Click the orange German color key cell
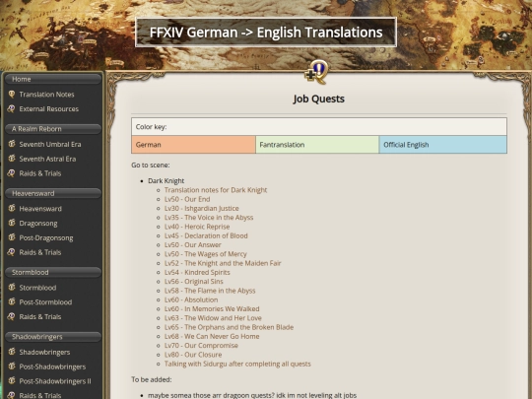This screenshot has height=399, width=532. [193, 145]
